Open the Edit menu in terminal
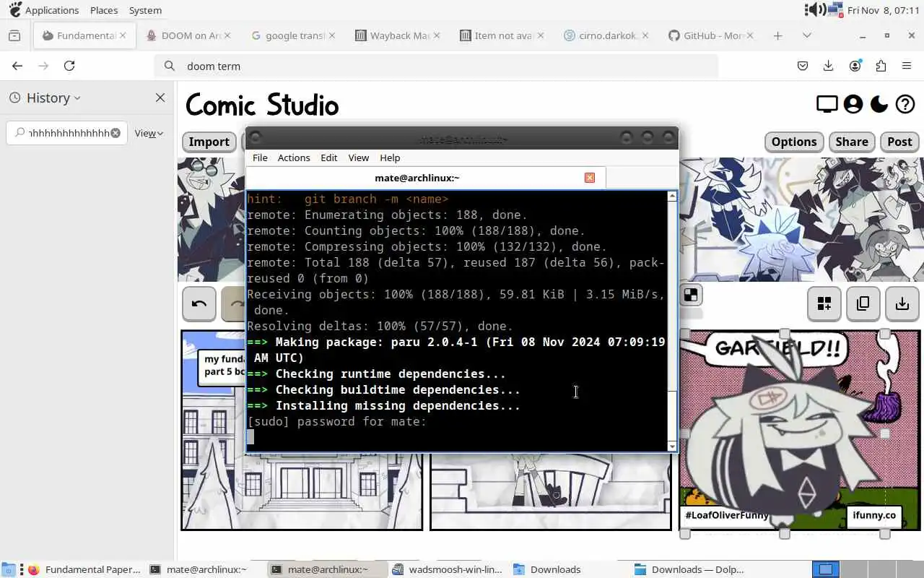924x578 pixels. 329,158
